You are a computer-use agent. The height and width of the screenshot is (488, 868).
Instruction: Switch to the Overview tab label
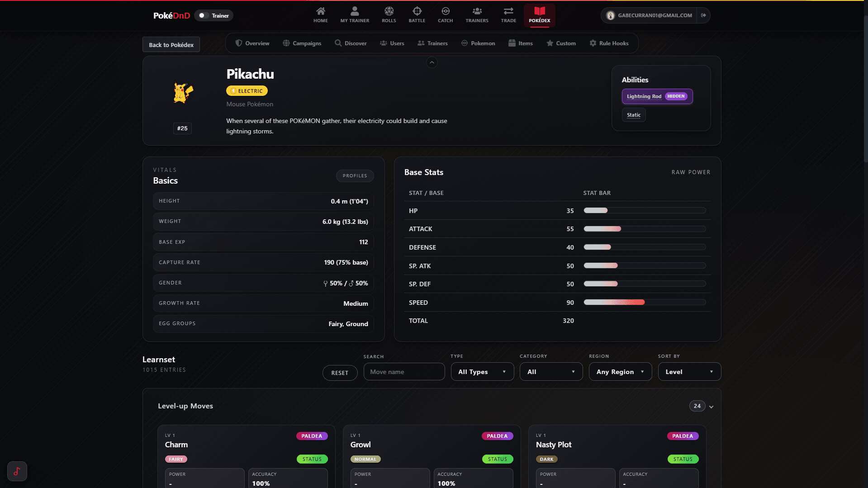click(257, 43)
